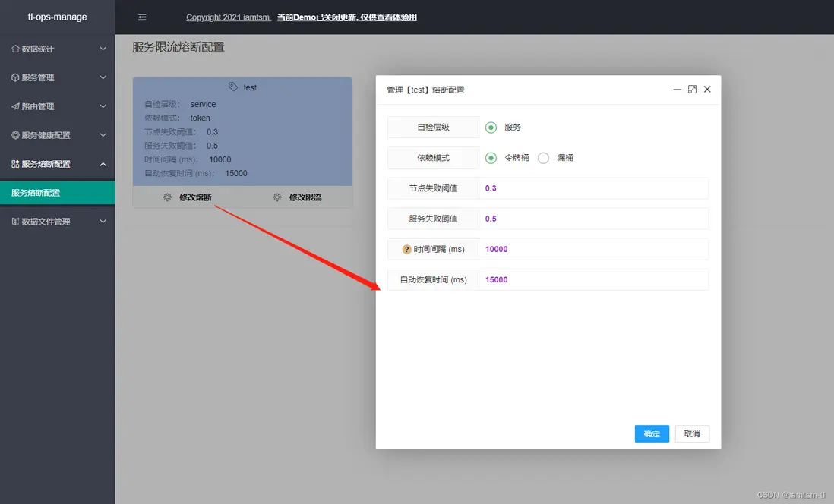Image resolution: width=834 pixels, height=504 pixels.
Task: Click the 数据文件管理 document icon
Action: click(x=15, y=221)
